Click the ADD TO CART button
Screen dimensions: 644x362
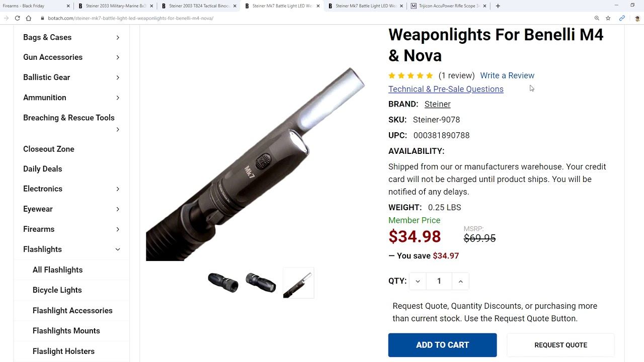(442, 345)
